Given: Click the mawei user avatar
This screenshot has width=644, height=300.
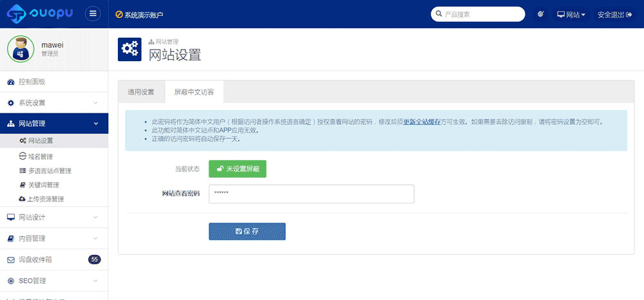Looking at the screenshot, I should [21, 49].
